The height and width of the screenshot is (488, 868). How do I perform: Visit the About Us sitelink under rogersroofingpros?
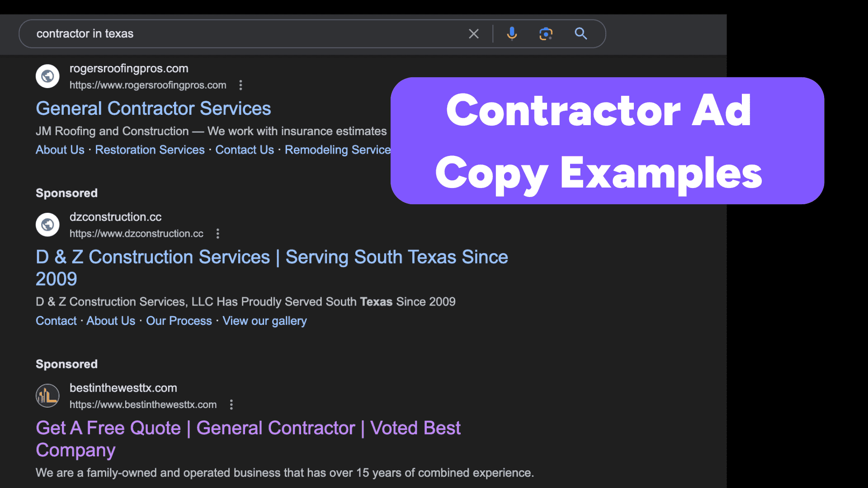tap(60, 150)
